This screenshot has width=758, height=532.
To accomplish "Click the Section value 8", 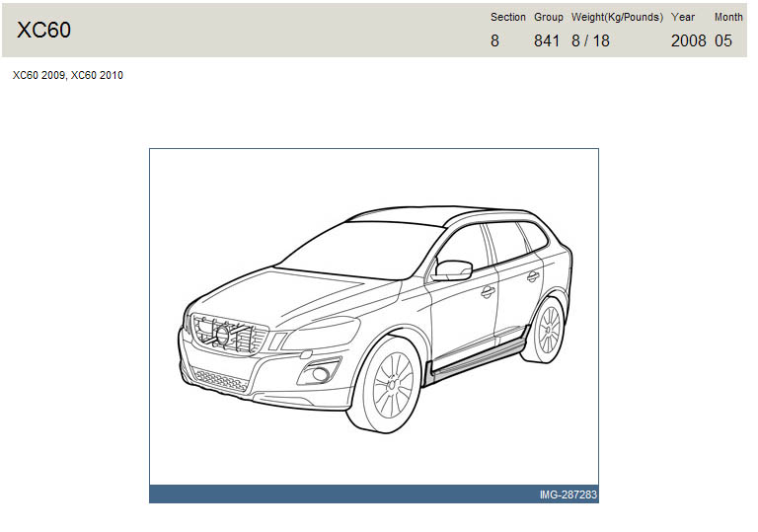I will click(x=494, y=40).
